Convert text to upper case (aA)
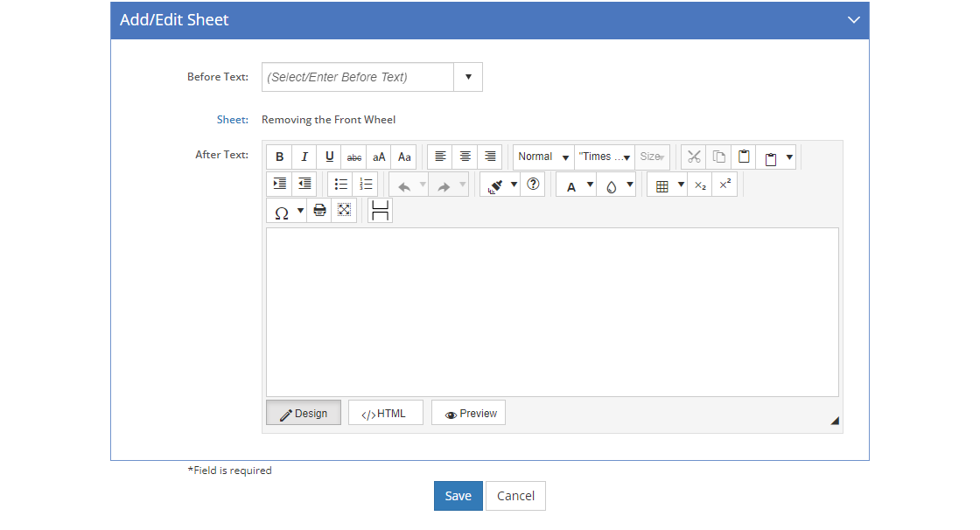This screenshot has width=980, height=530. click(x=380, y=157)
